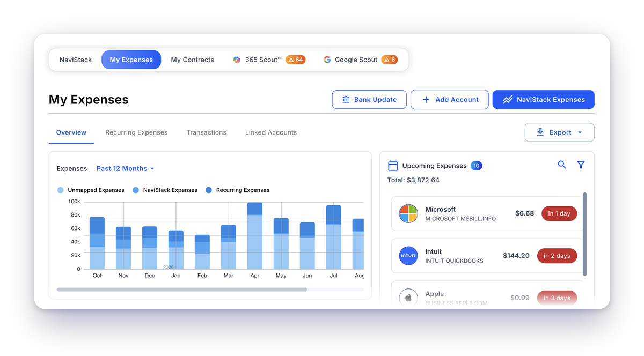Image resolution: width=644 pixels, height=356 pixels.
Task: Select the My Expenses tab
Action: 131,60
